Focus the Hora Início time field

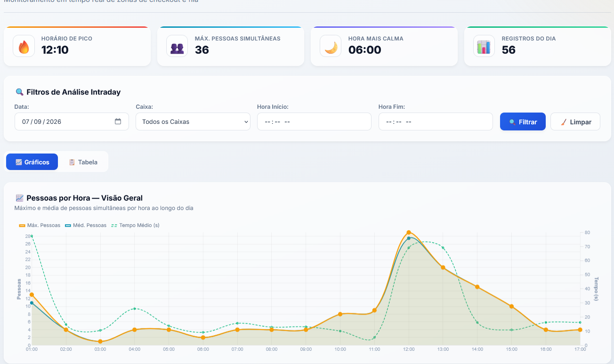314,121
